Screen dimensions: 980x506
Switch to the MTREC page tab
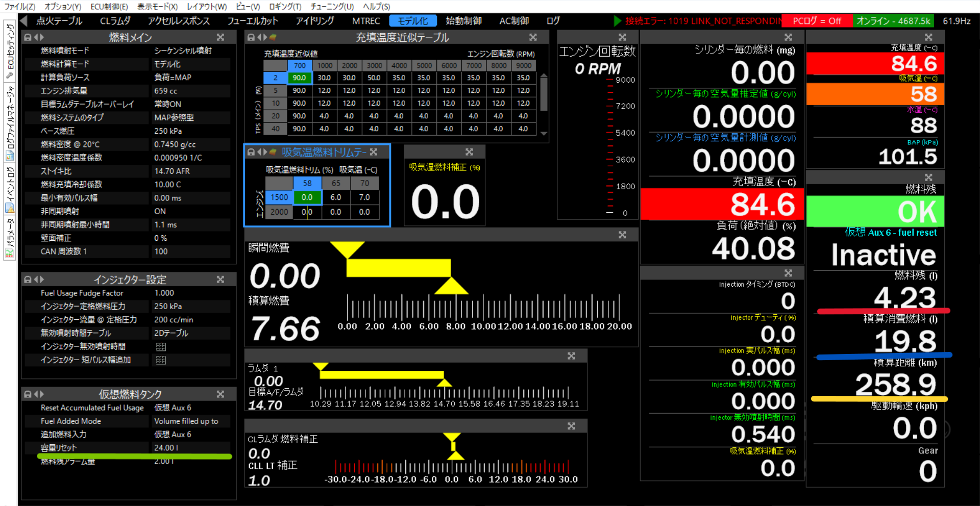(366, 21)
